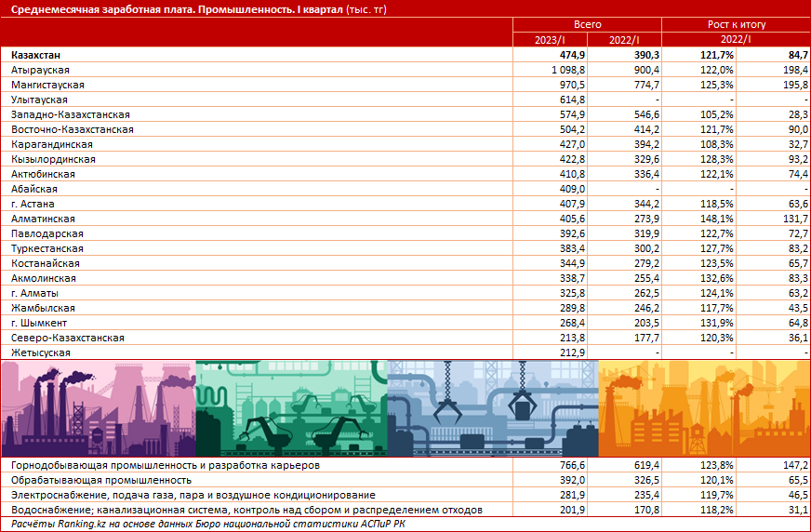Click the 'г. Шымкент' row label

tap(39, 323)
